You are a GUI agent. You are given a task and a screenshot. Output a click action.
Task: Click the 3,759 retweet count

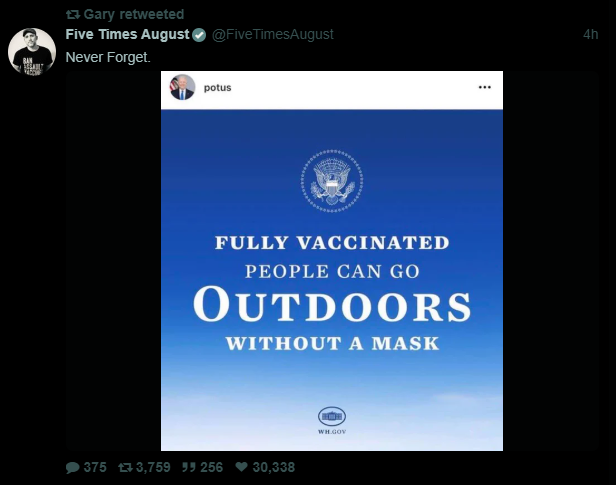pyautogui.click(x=153, y=467)
